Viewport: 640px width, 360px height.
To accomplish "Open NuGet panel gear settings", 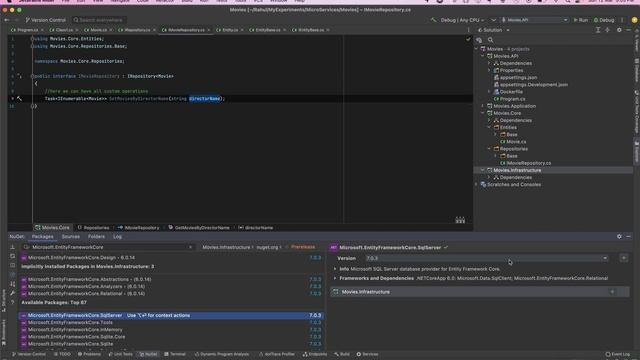I will [619, 237].
